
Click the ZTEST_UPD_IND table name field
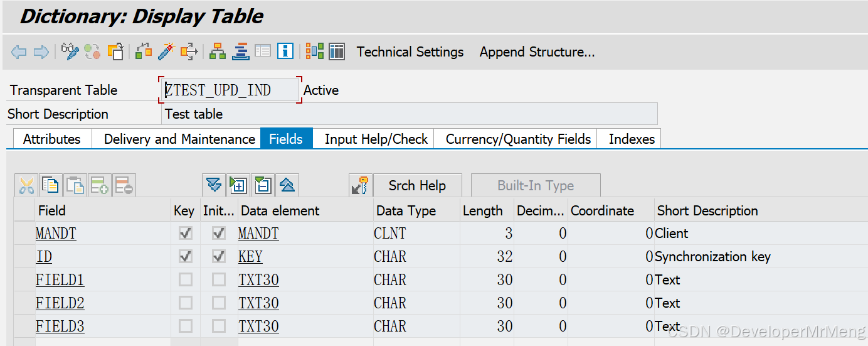pos(230,90)
